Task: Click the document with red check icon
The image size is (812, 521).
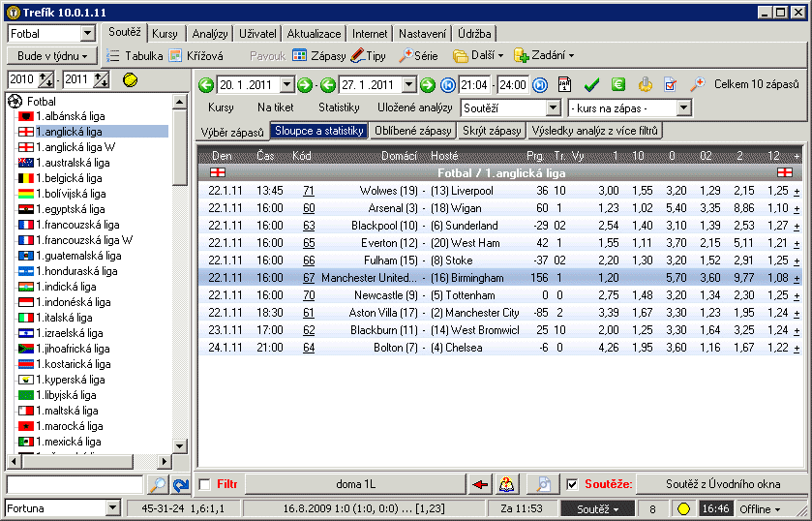Action: pyautogui.click(x=671, y=84)
